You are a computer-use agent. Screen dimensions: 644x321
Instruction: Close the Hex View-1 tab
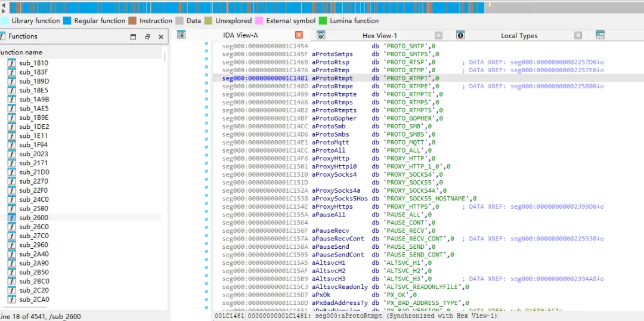pyautogui.click(x=439, y=35)
